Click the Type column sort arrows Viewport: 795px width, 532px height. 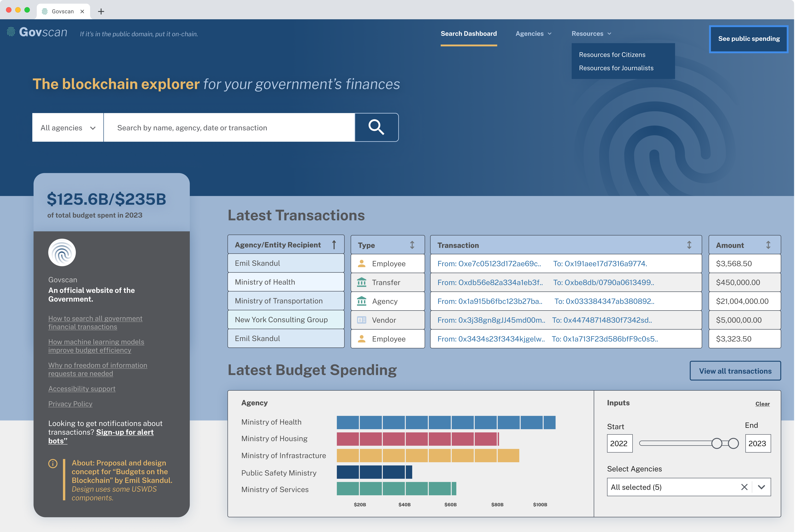[412, 245]
